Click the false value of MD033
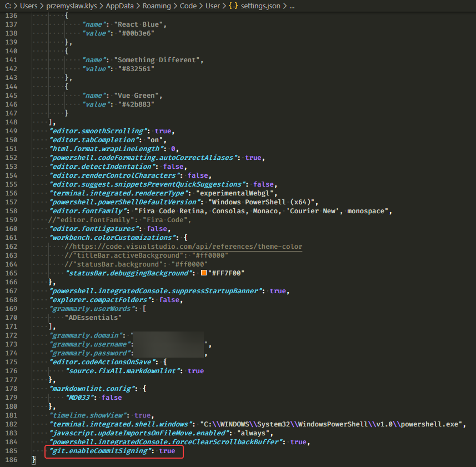Screen dimensions: 476x467 point(112,397)
